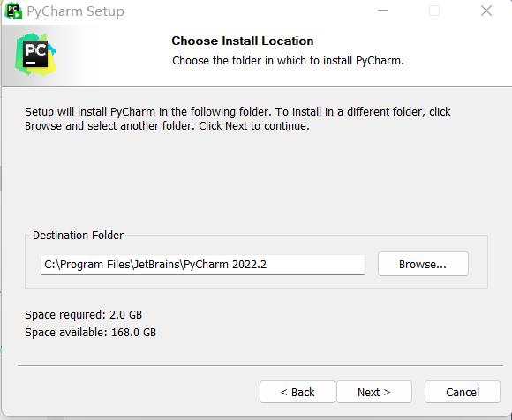Viewport: 512px width, 420px height.
Task: Click the horizontal separator above the Back button
Action: point(260,365)
